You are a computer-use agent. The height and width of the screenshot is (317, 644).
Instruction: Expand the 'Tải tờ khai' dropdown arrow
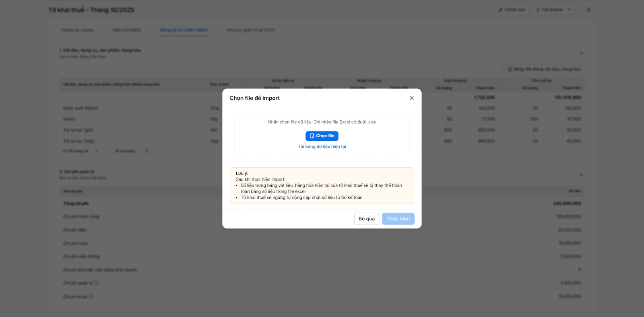pos(569,10)
